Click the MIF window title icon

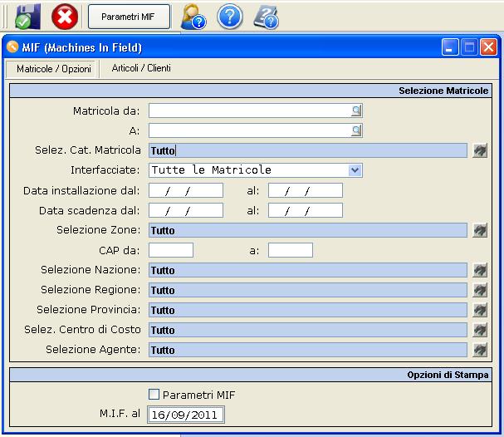coord(12,47)
